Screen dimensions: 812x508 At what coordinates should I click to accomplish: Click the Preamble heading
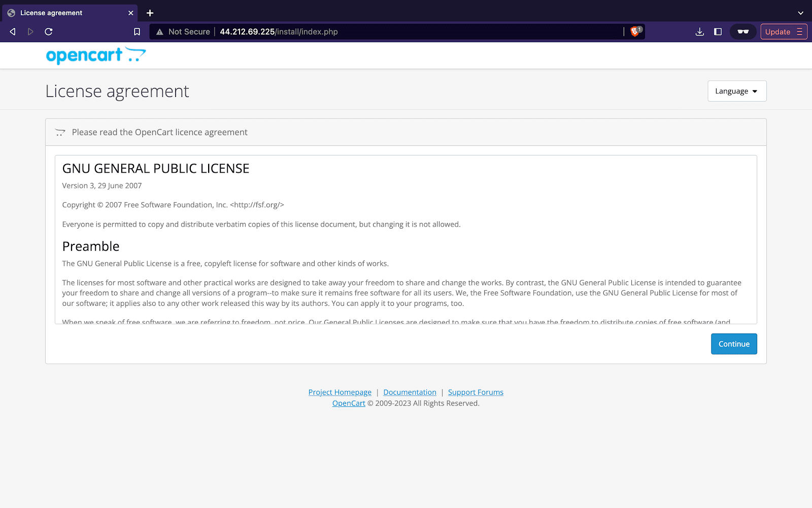91,246
